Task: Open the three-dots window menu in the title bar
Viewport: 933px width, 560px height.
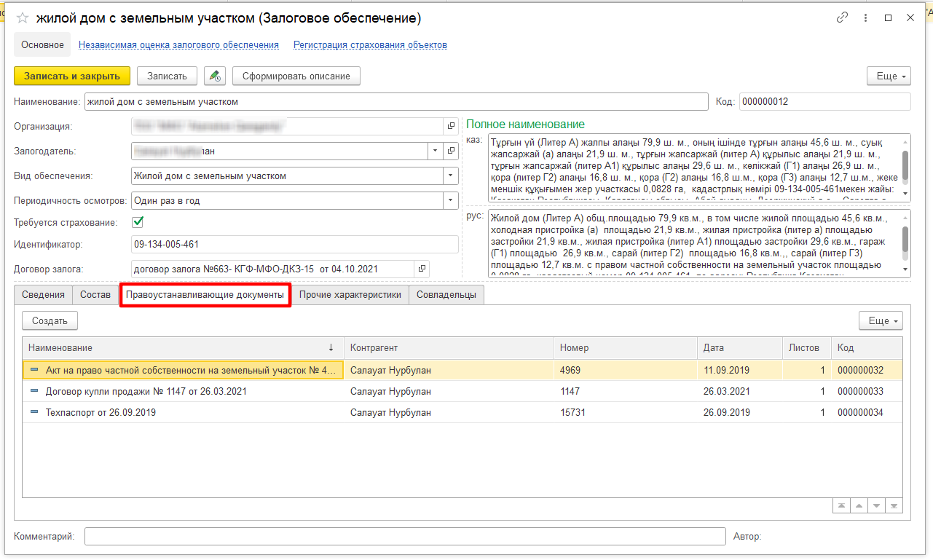Action: coord(865,17)
